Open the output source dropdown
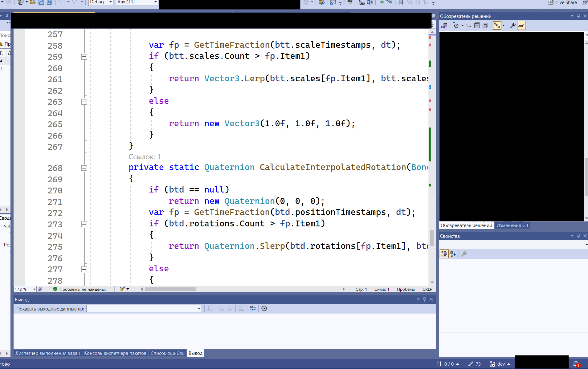This screenshot has width=588, height=369. point(144,309)
